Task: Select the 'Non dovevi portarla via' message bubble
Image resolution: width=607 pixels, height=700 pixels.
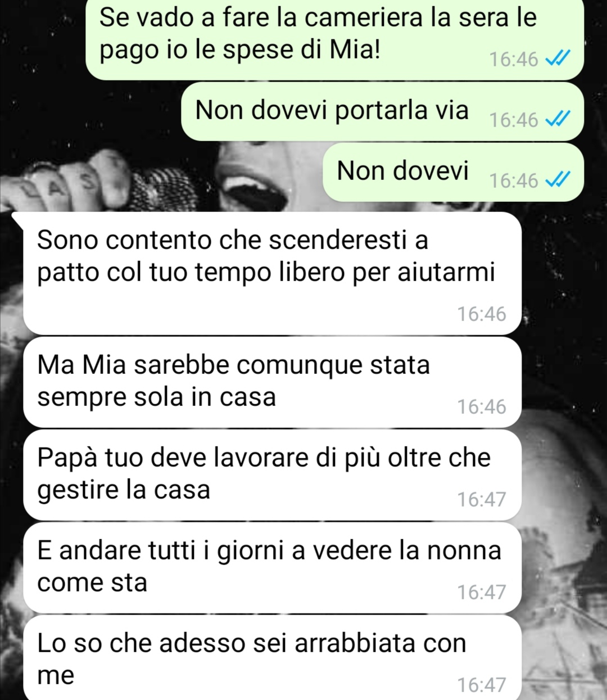Action: click(382, 111)
